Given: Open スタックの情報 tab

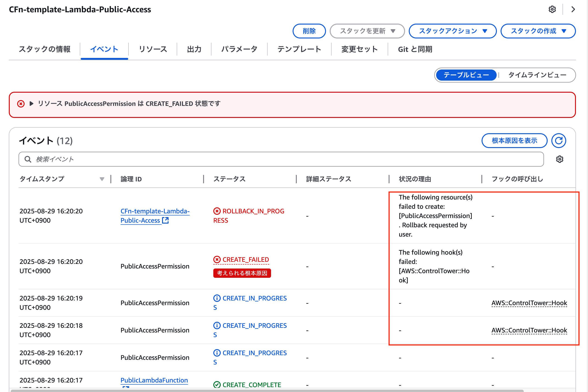Looking at the screenshot, I should tap(45, 49).
